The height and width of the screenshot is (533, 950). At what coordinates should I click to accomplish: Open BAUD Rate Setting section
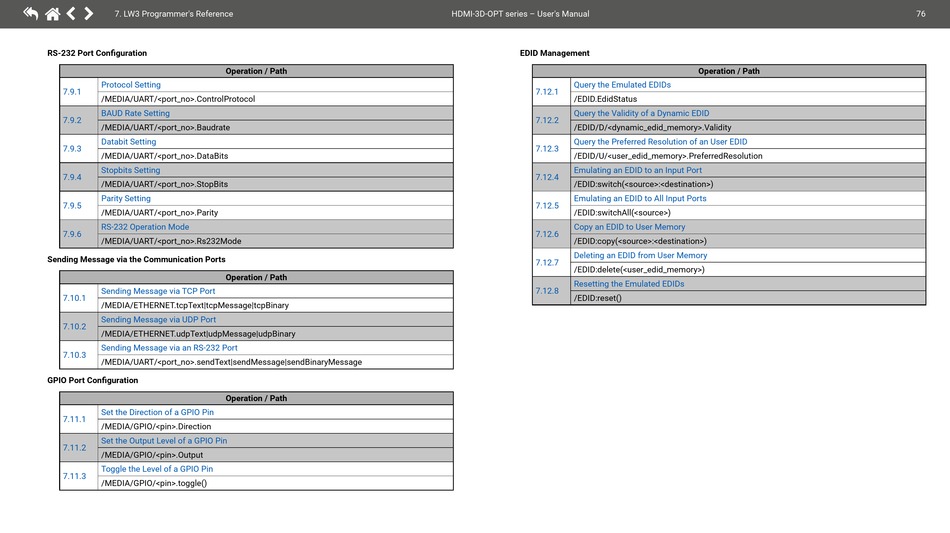click(x=135, y=113)
